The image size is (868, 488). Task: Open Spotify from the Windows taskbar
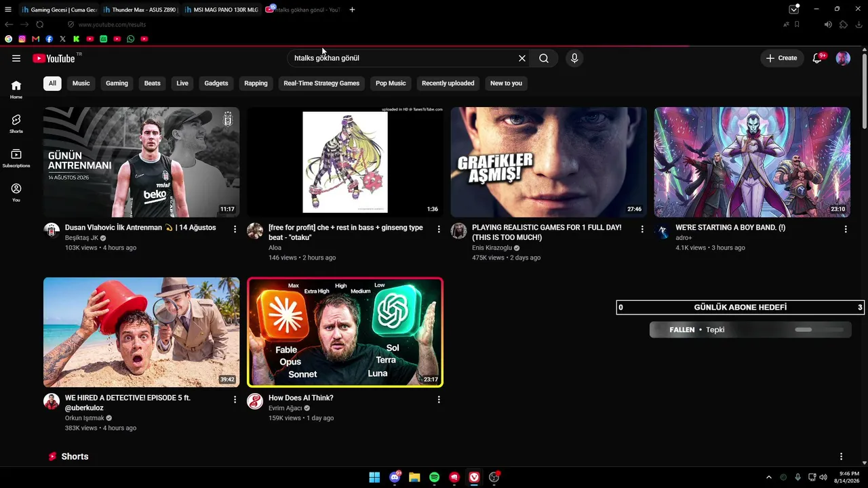(x=435, y=477)
